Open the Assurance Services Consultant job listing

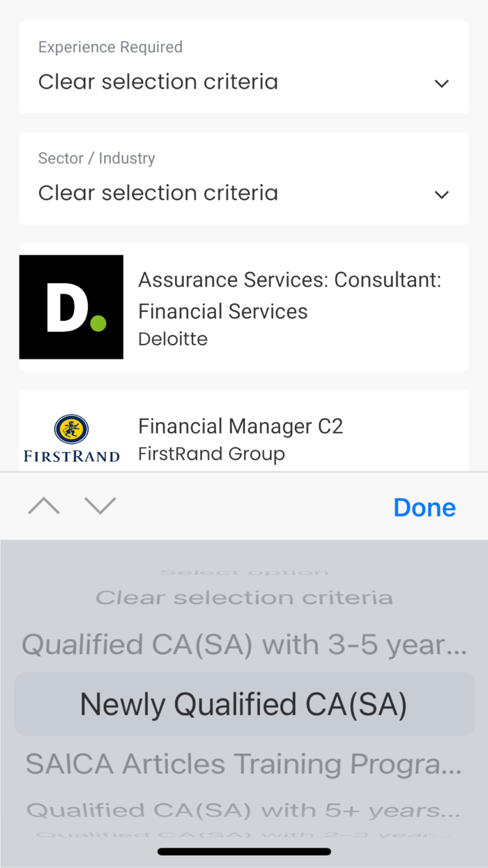coord(290,307)
